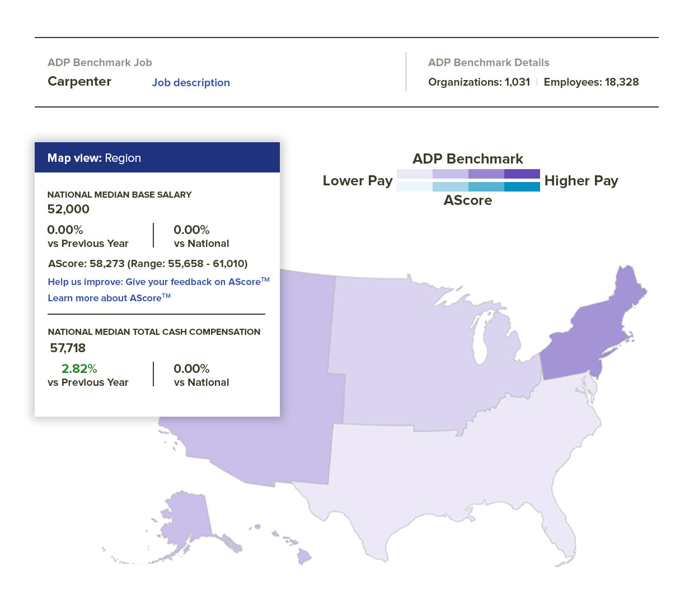
Task: Click Alaska on the map
Action: 187,521
